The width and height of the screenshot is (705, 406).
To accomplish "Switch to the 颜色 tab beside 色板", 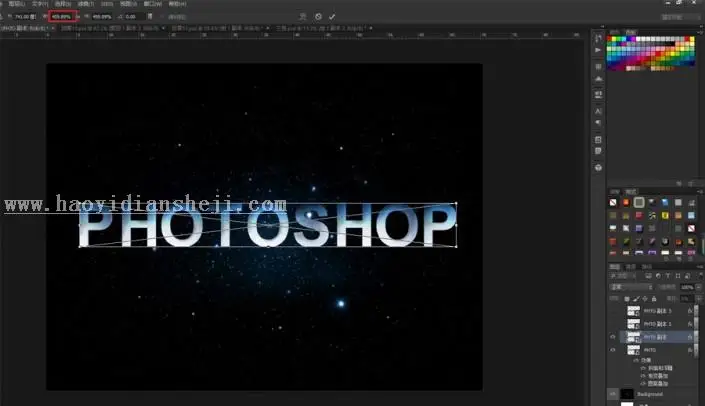I will pos(614,32).
